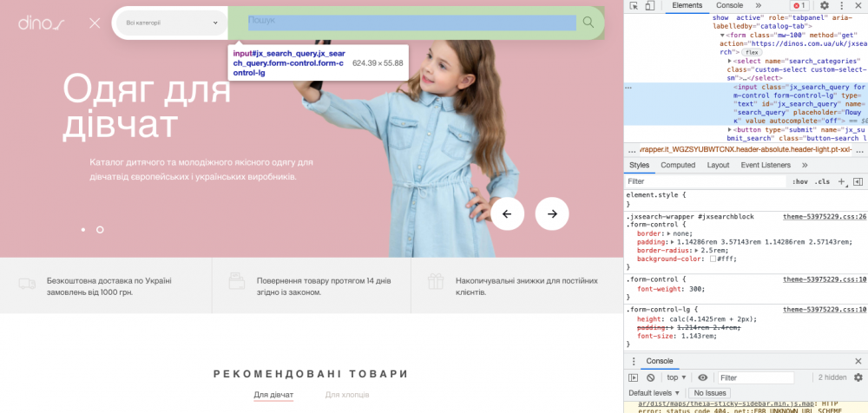Screen dimensions: 868x413
Task: Click the highlighted input node ellipsis
Action: point(628,88)
